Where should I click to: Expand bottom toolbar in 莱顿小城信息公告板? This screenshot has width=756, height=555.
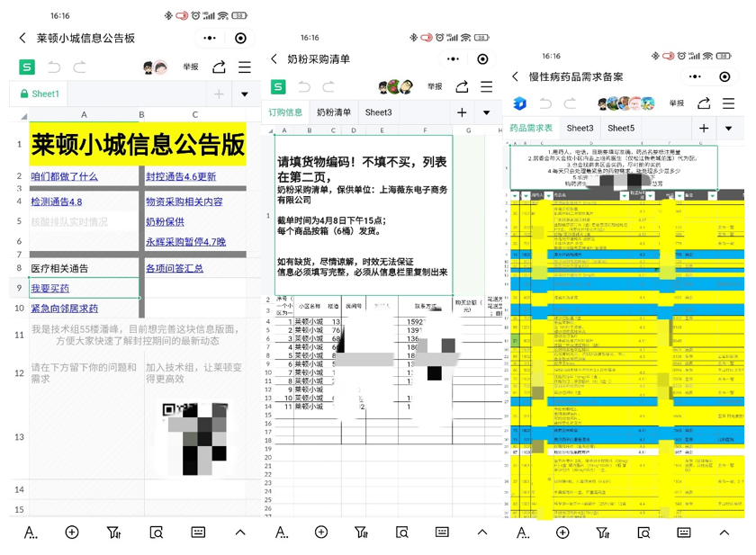pos(240,533)
